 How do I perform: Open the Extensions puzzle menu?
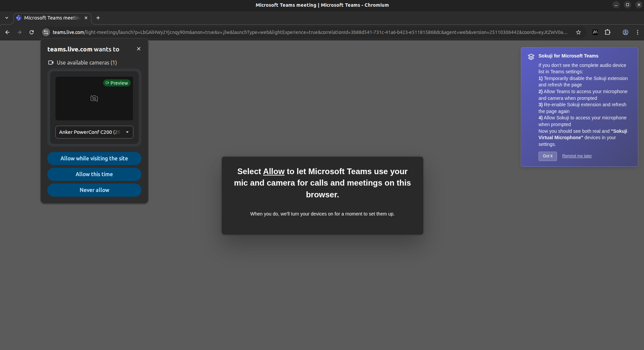tap(608, 32)
